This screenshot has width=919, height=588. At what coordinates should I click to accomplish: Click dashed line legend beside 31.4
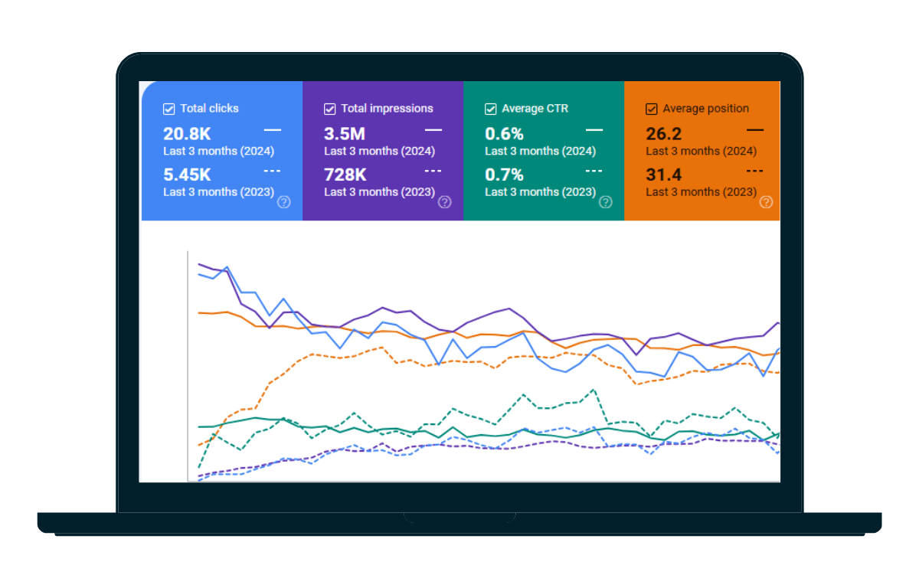755,171
